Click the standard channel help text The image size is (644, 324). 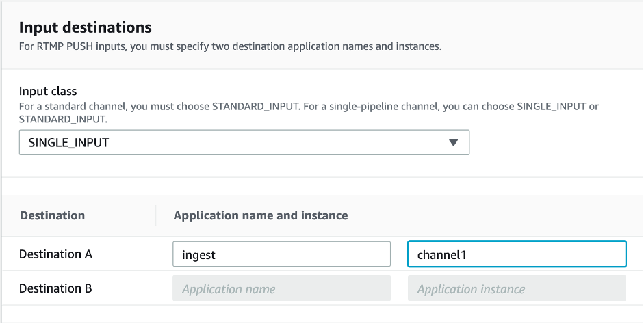tap(308, 107)
